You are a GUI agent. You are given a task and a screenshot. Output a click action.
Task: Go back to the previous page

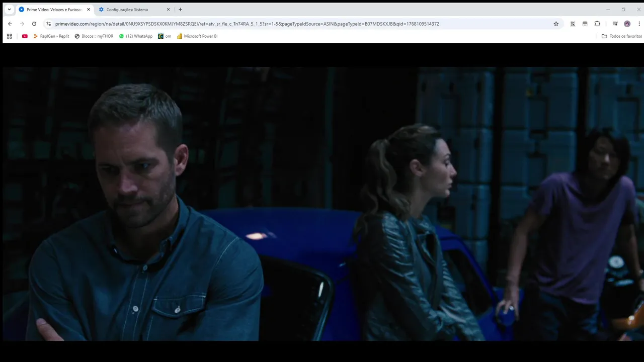point(10,24)
